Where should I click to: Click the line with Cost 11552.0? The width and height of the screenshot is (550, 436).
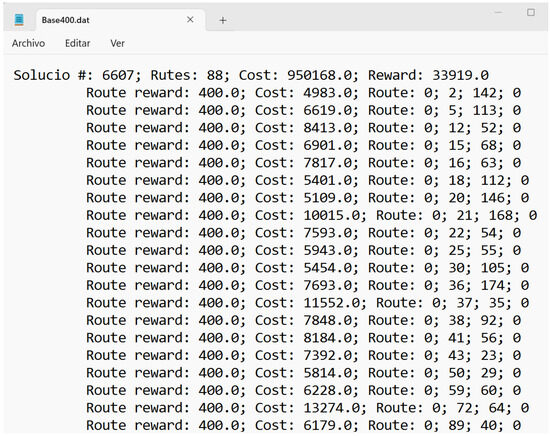click(x=308, y=303)
